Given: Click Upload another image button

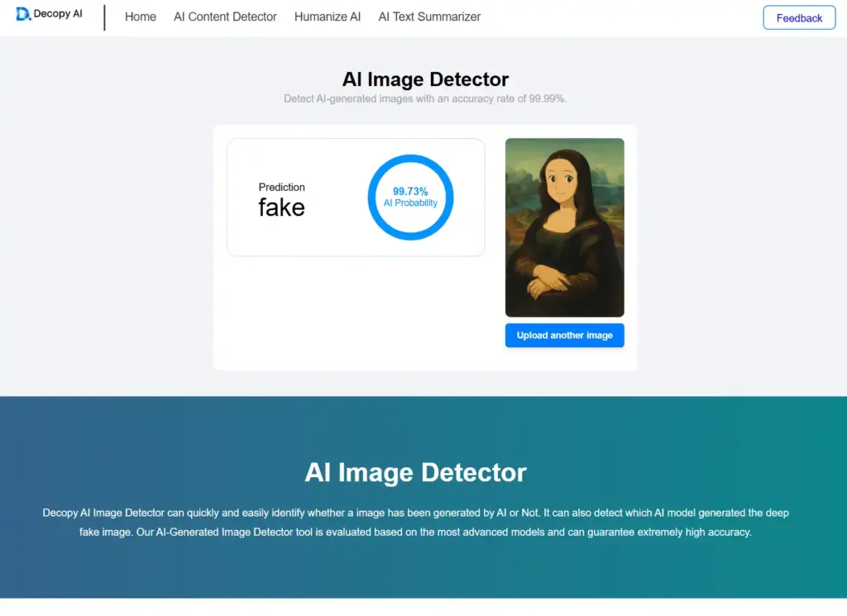Looking at the screenshot, I should [564, 335].
